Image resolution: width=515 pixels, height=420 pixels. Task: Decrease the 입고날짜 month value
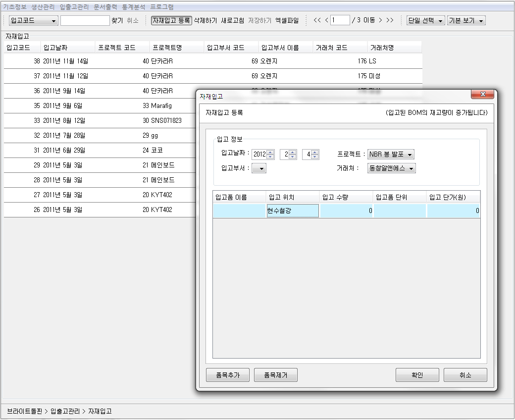(292, 157)
